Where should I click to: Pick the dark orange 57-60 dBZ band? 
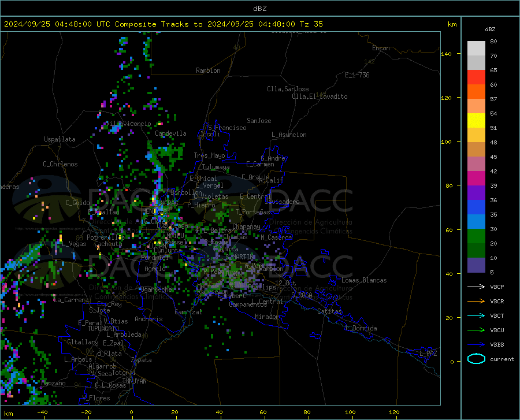pyautogui.click(x=476, y=92)
